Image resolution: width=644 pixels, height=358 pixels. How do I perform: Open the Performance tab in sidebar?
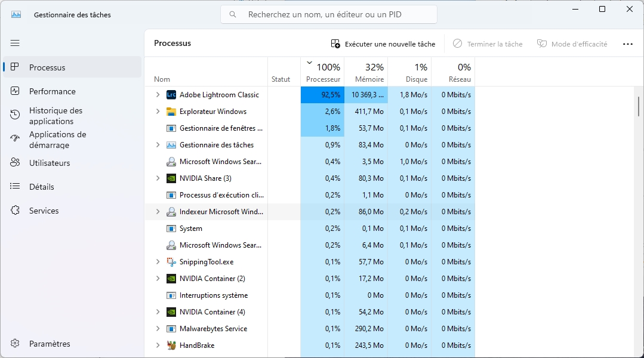(x=53, y=91)
